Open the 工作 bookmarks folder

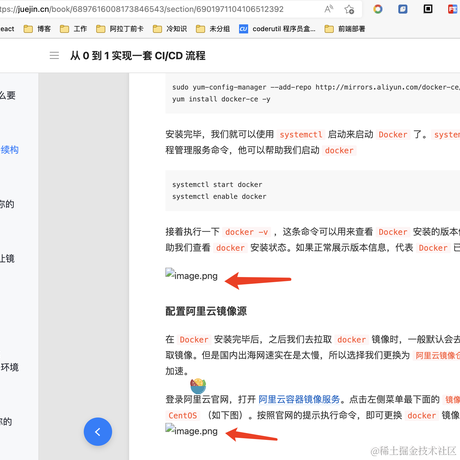click(73, 29)
